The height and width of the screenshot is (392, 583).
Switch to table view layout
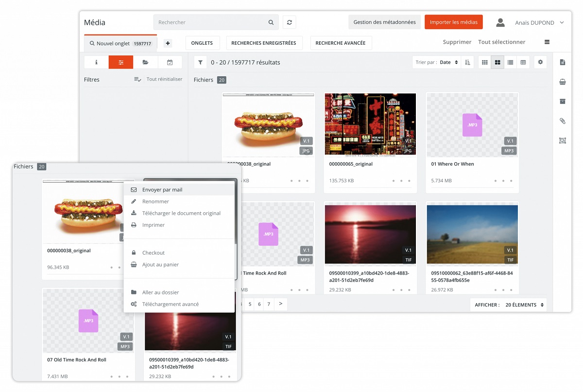523,62
